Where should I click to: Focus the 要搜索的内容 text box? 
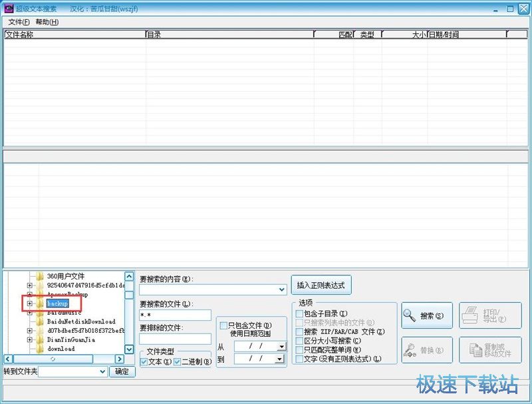point(209,290)
